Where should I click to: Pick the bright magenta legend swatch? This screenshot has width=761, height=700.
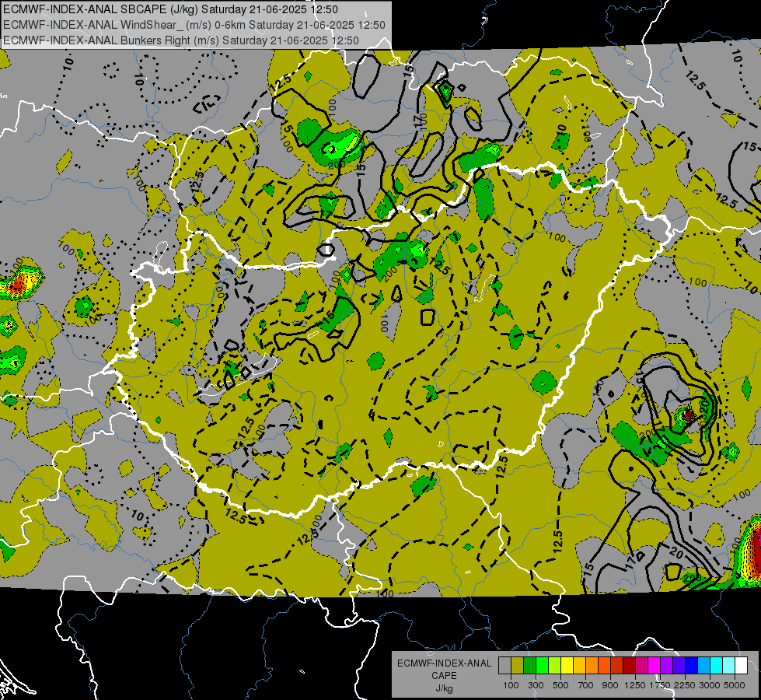tap(655, 666)
